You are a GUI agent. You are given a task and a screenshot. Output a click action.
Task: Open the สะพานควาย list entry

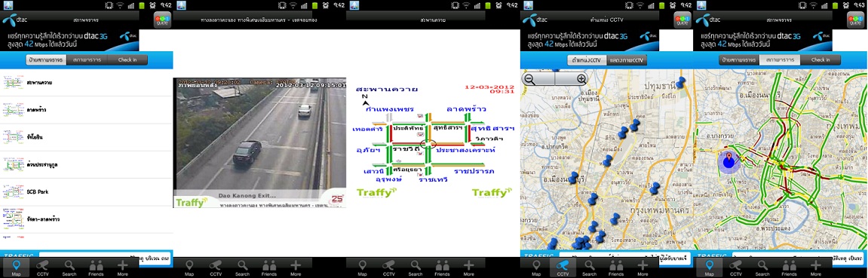pos(87,83)
